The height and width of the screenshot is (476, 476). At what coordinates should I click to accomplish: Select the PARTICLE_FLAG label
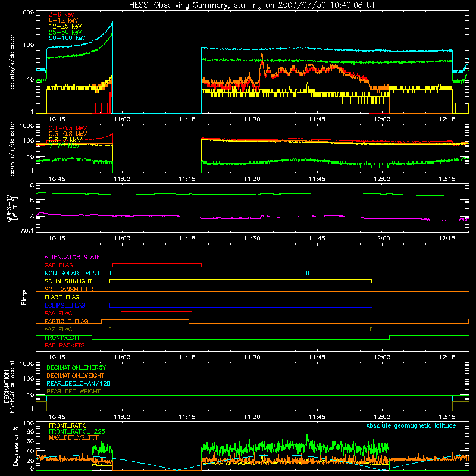click(67, 321)
